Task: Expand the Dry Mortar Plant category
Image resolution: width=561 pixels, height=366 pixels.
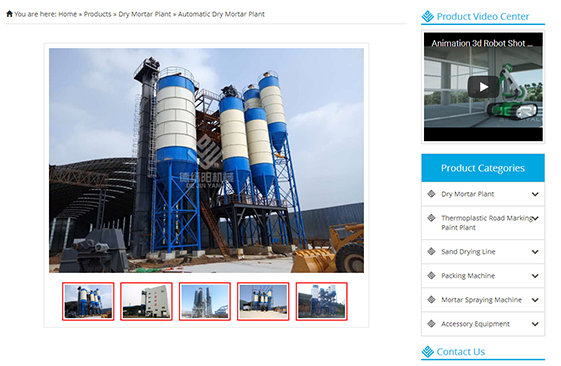Action: click(535, 194)
